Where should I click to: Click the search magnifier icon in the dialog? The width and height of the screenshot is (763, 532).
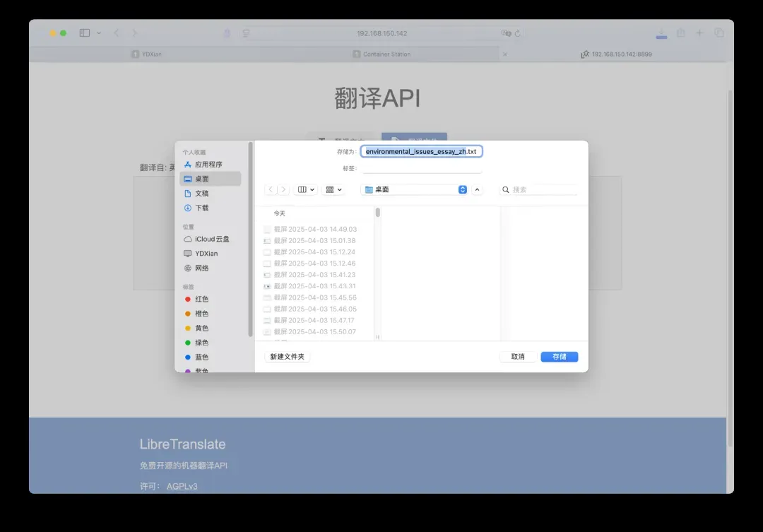coord(507,189)
